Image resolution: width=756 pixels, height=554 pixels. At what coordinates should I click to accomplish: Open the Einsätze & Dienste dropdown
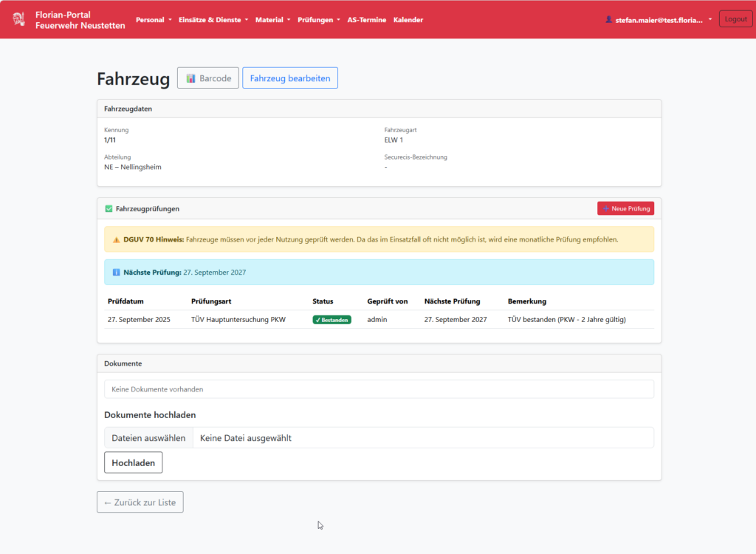pyautogui.click(x=213, y=20)
